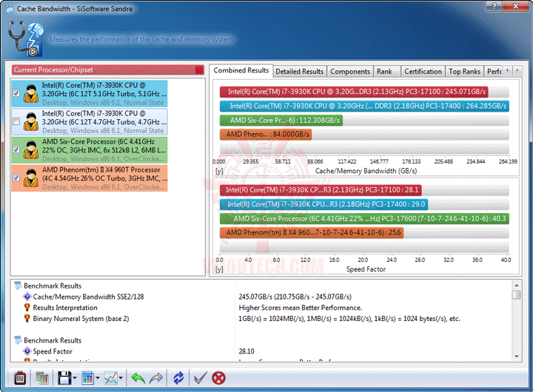
Task: Click tab strip left scroll arrow
Action: click(507, 70)
